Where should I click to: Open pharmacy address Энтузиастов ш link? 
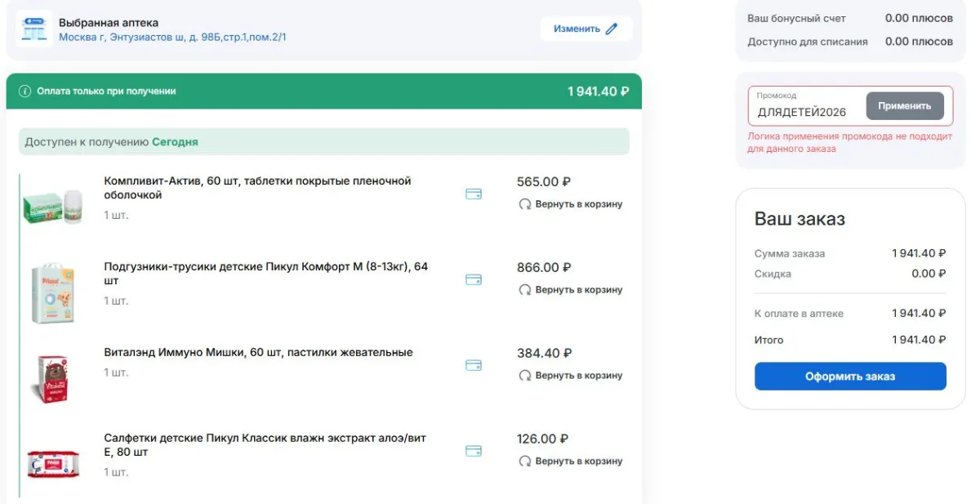pyautogui.click(x=172, y=38)
